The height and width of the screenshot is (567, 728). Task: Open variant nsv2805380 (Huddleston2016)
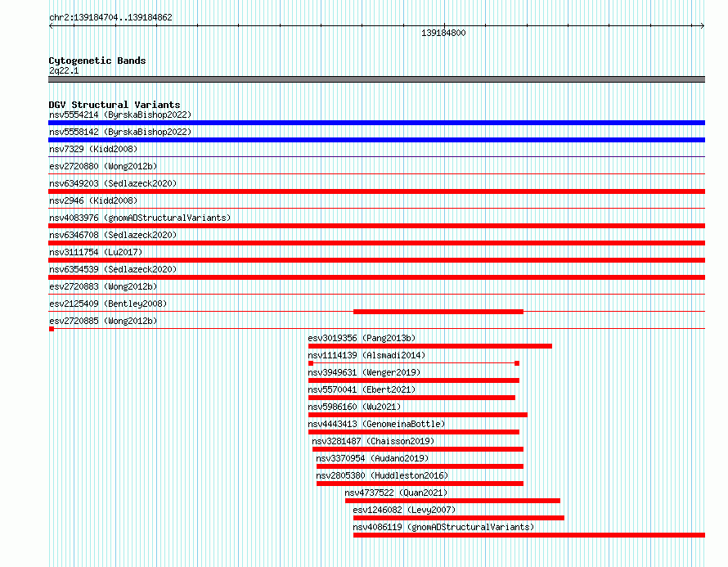coord(382,475)
